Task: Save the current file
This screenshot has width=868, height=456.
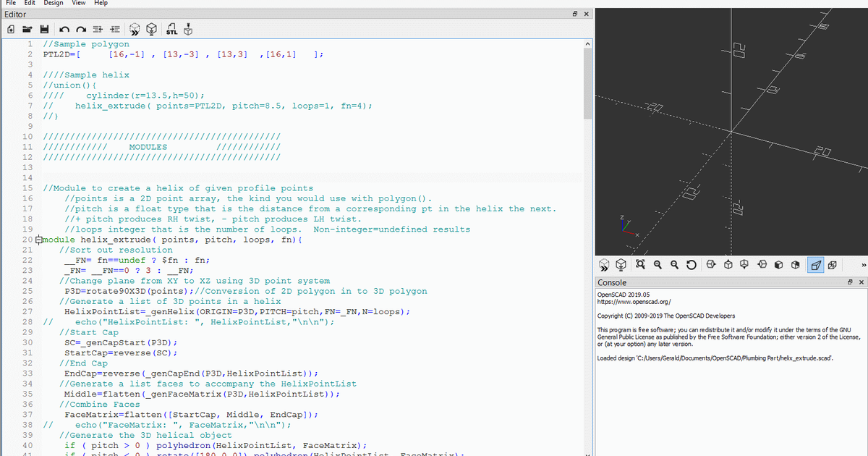Action: [45, 28]
